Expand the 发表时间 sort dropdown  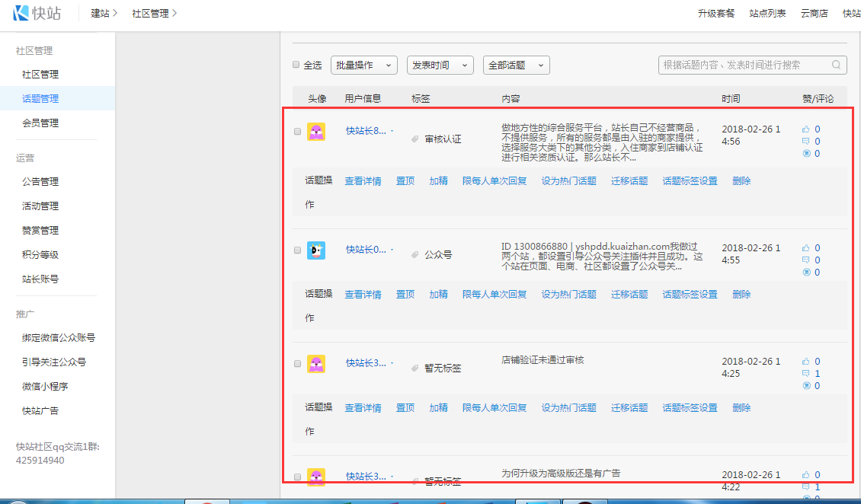440,65
